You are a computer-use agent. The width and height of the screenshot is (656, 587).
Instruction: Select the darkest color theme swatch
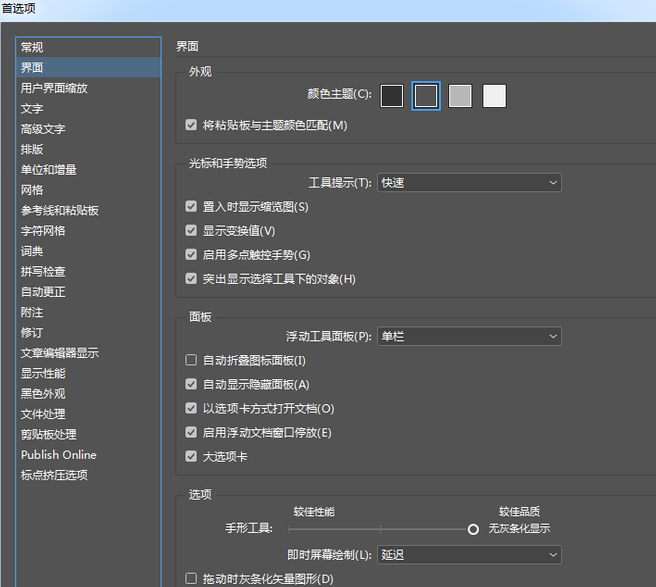tap(392, 96)
